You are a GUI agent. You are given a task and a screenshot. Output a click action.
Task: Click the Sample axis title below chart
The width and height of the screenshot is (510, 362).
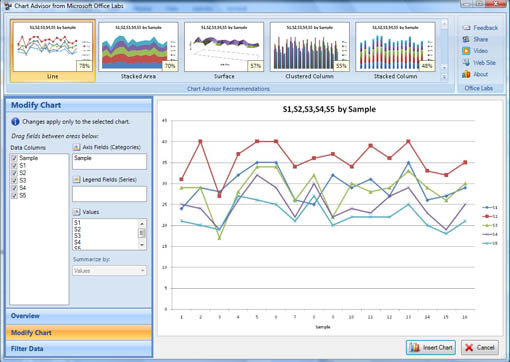323,327
